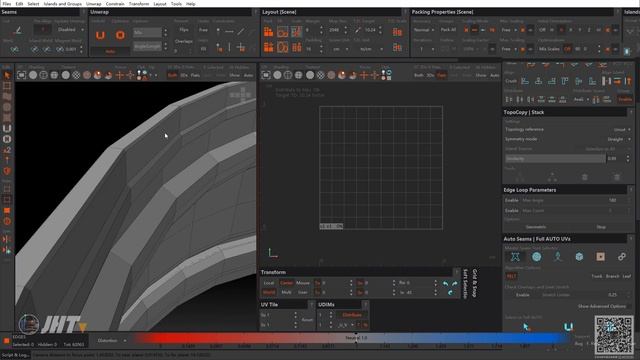Click the orange Optimize square icon
The height and width of the screenshot is (360, 640).
(120, 35)
